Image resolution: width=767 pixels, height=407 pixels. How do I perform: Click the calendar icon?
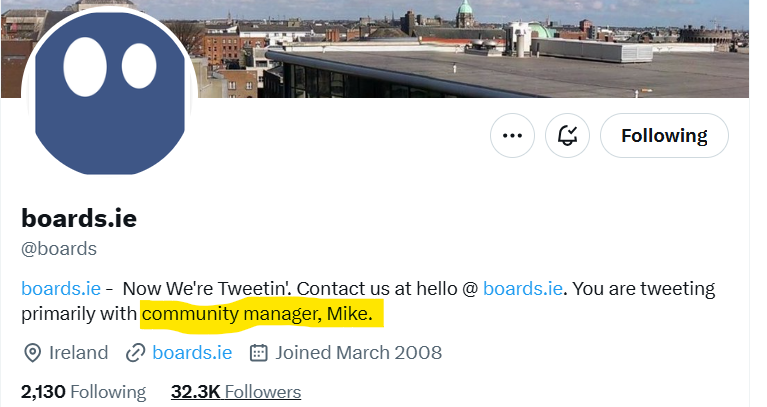pos(258,352)
